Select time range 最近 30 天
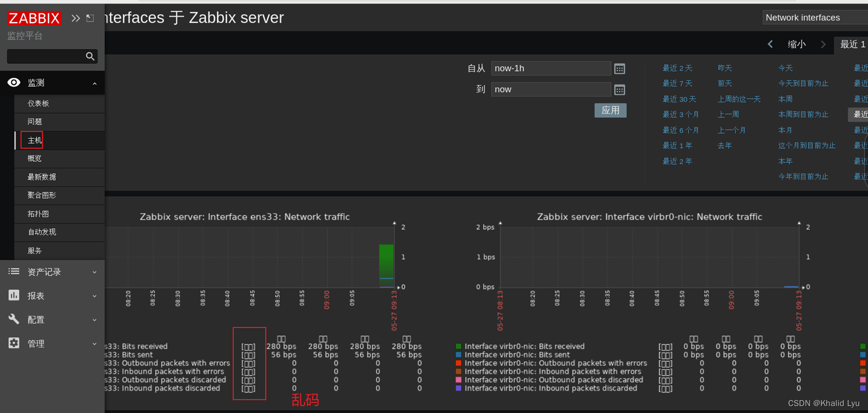Screen dimensions: 868x413 [x=680, y=99]
